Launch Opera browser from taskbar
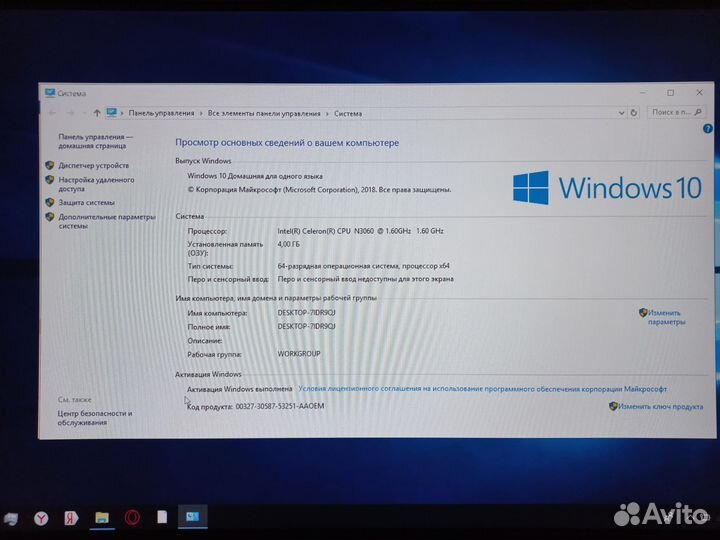The height and width of the screenshot is (540, 720). 132,517
